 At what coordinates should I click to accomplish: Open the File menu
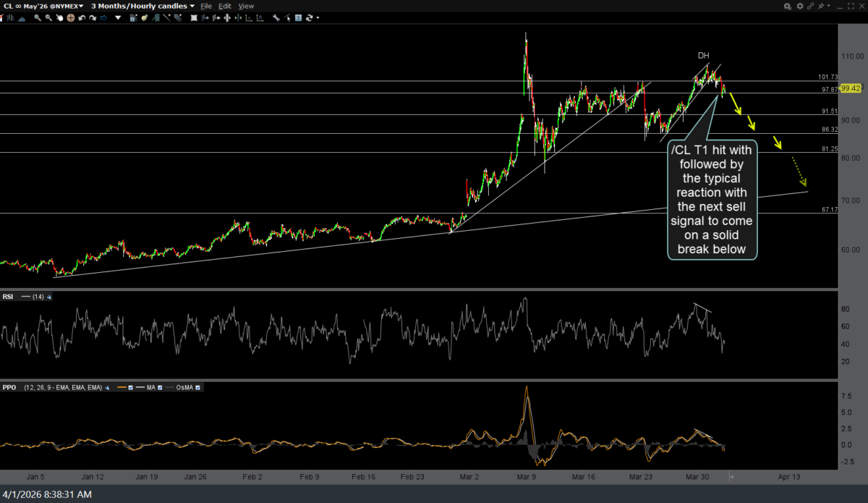tap(206, 6)
